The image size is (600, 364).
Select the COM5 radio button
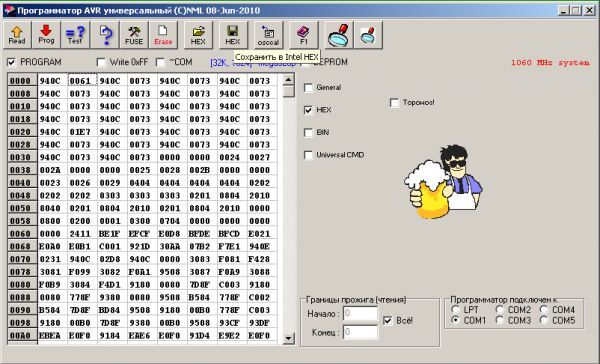point(544,320)
